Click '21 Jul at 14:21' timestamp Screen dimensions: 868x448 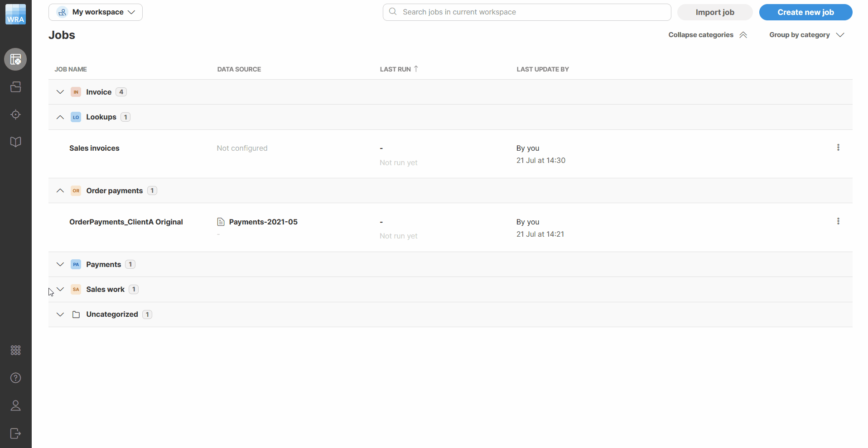(x=540, y=234)
